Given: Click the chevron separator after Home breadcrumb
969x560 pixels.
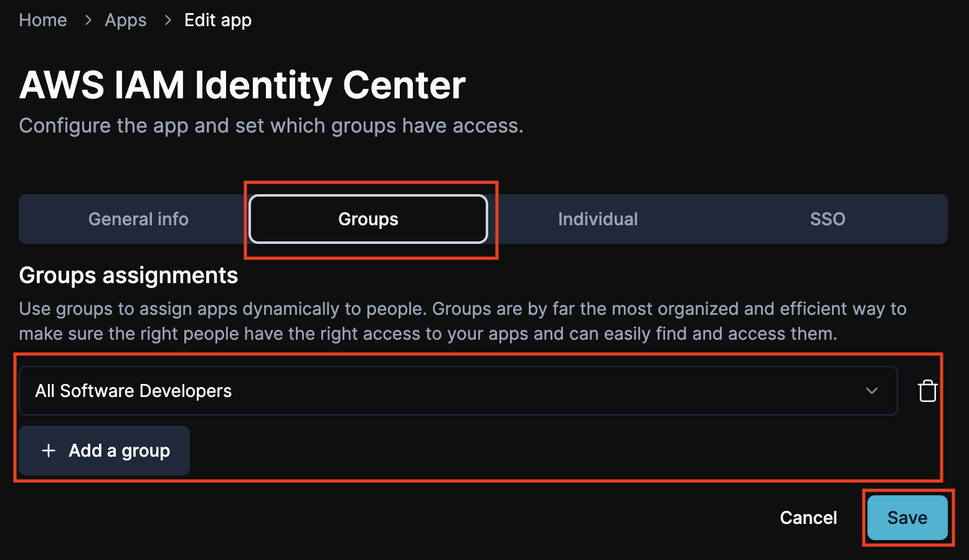Looking at the screenshot, I should pyautogui.click(x=87, y=20).
